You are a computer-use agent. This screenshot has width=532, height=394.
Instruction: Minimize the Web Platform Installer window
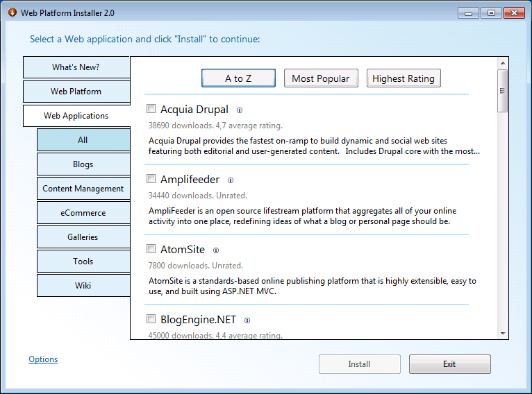click(468, 13)
